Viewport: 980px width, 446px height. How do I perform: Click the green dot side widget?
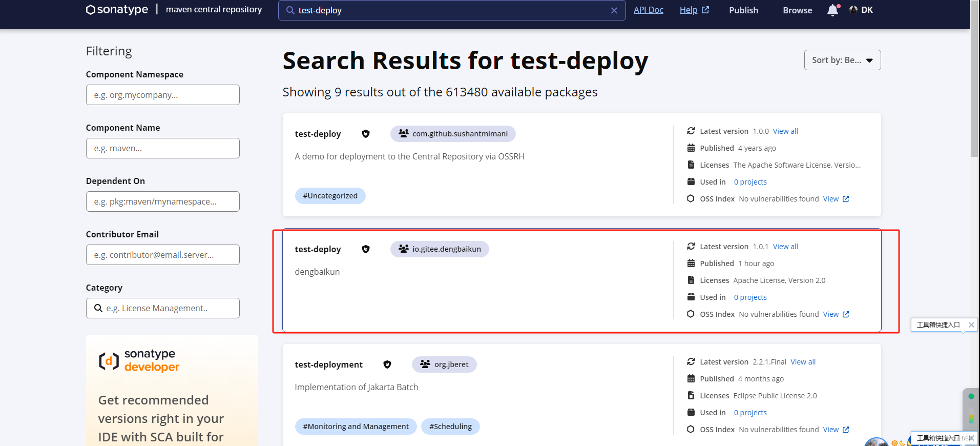[x=971, y=396]
